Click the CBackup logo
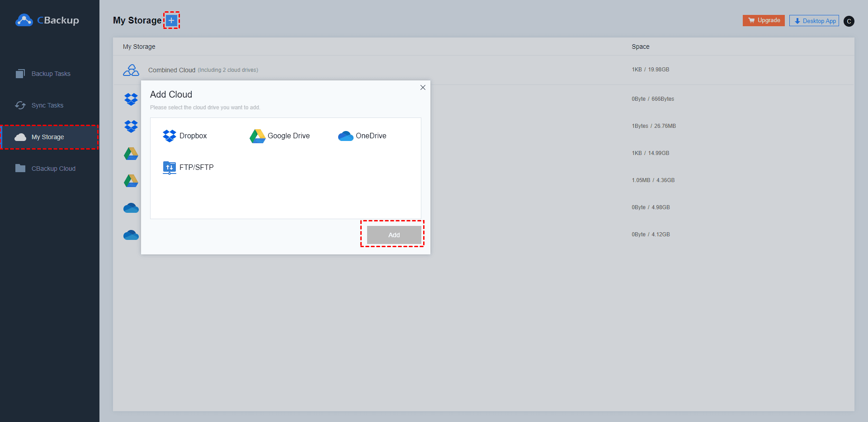 click(47, 20)
